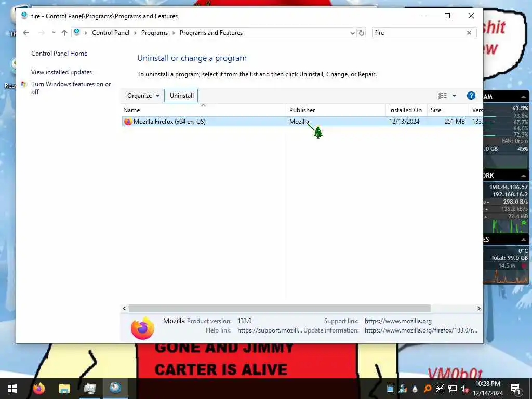
Task: Click the '251 MB' size cell
Action: [x=455, y=122]
